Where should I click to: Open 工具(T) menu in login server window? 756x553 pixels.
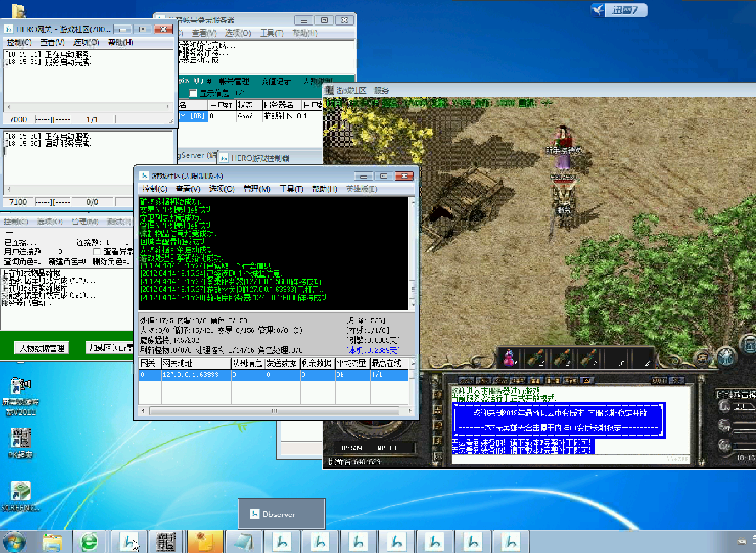click(x=272, y=33)
